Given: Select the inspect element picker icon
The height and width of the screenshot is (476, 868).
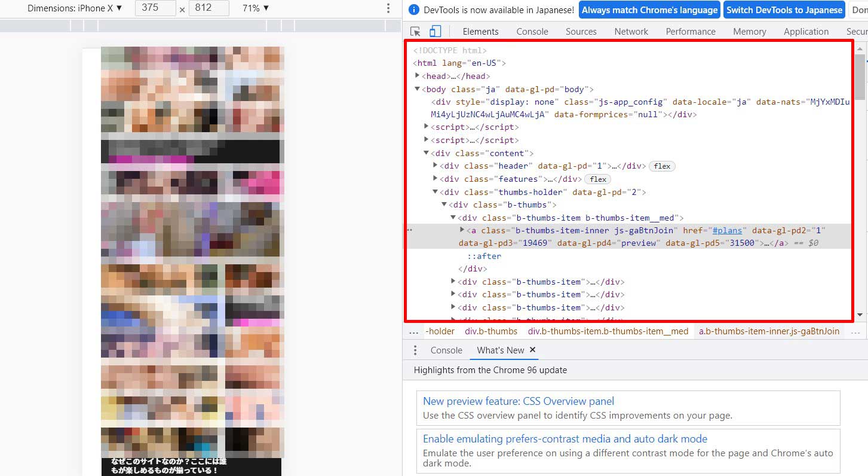Looking at the screenshot, I should coord(415,32).
